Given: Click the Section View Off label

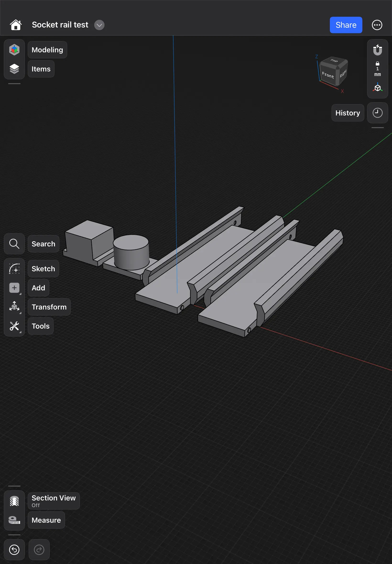Looking at the screenshot, I should (x=54, y=501).
